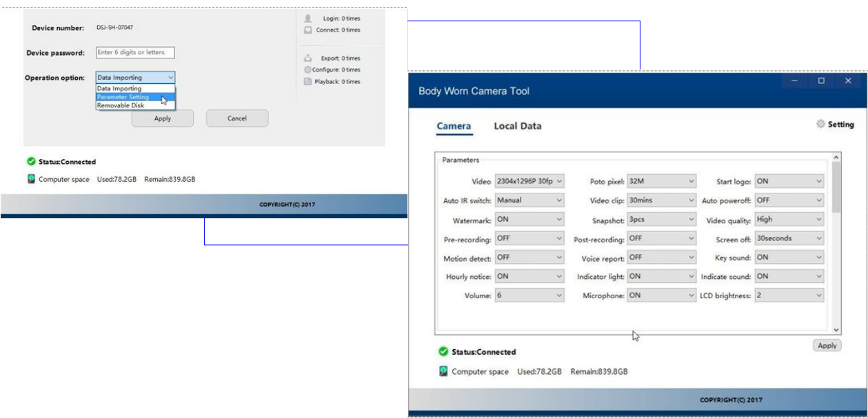Expand the Auto IR switch dropdown

pos(529,200)
